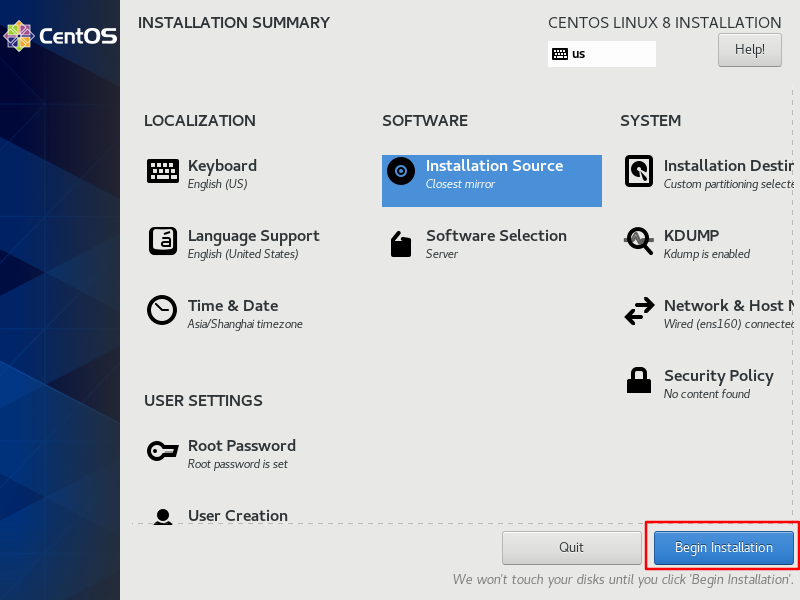Open Network & Host Name label
800x600 pixels.
pos(729,306)
